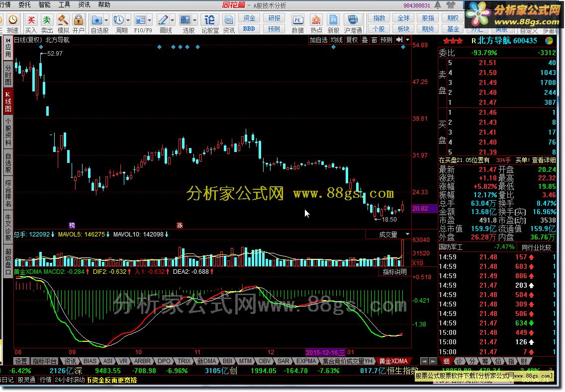565x392 pixels.
Task: Switch to the 黄金XDMA indicator tab
Action: (x=393, y=361)
